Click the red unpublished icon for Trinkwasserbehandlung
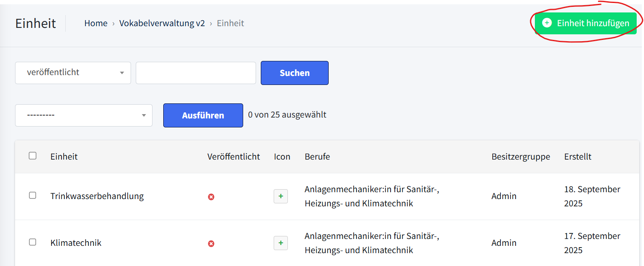Viewport: 644px width, 266px height. [211, 197]
